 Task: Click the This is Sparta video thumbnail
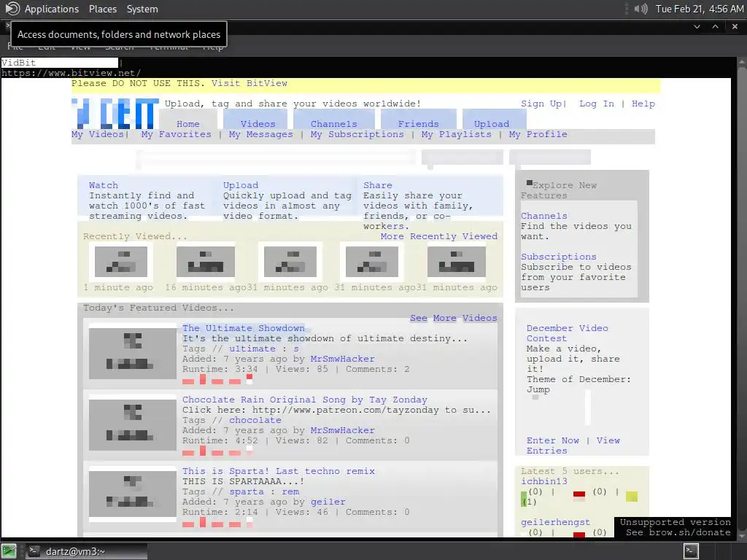click(x=133, y=494)
